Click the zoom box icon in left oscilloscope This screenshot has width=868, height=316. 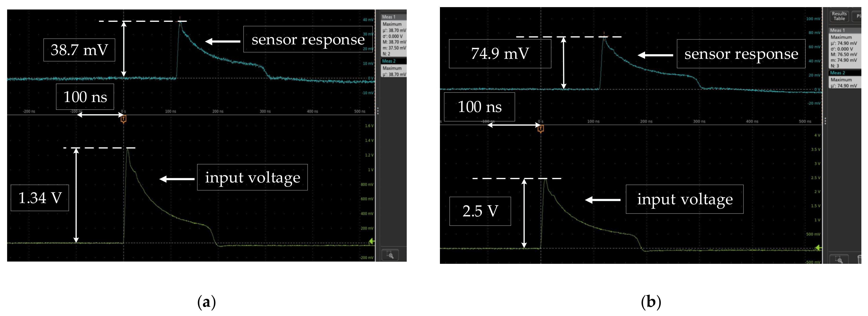pyautogui.click(x=390, y=255)
